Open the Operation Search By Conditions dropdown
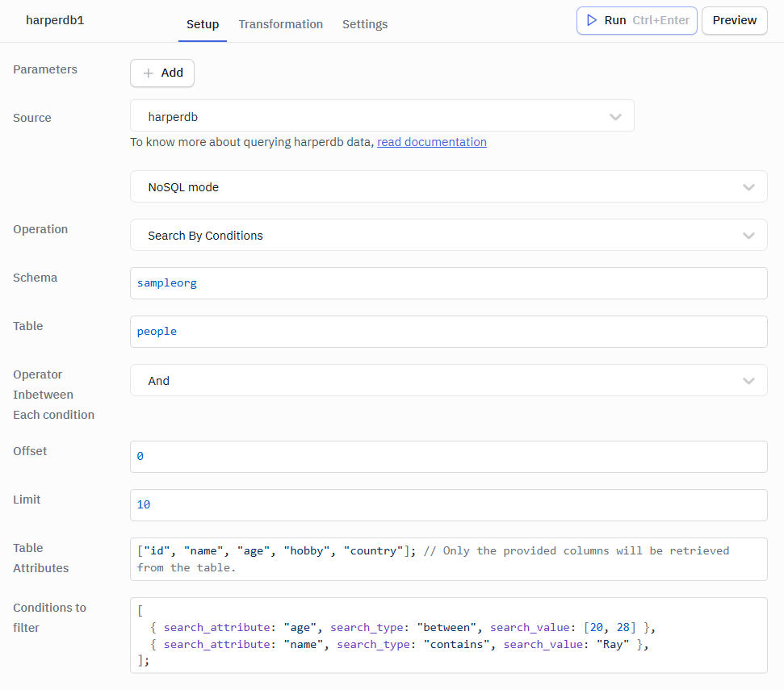 (448, 235)
